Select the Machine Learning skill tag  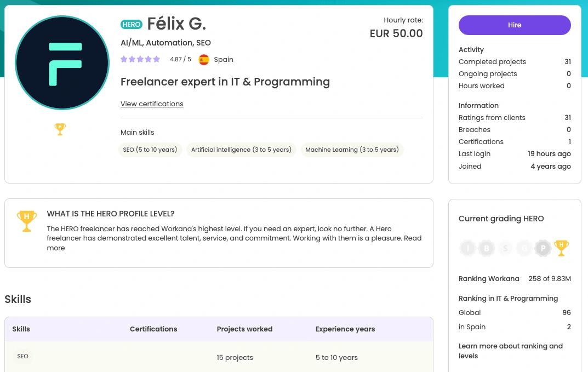point(352,150)
